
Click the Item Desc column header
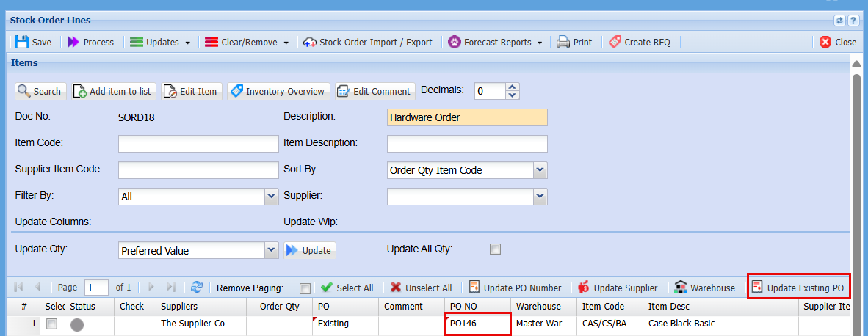tap(720, 306)
